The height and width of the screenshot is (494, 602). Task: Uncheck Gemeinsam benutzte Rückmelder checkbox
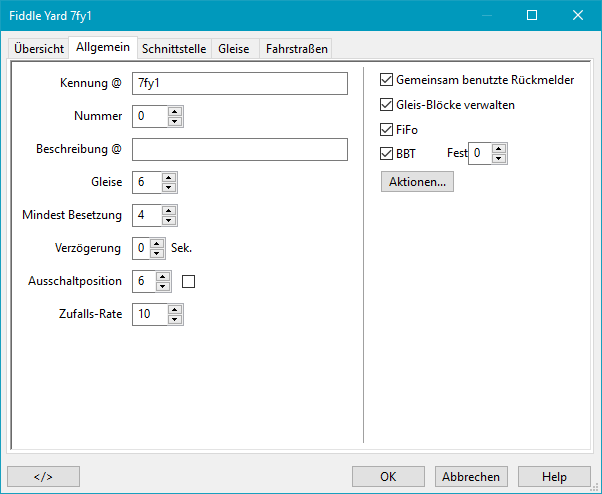pos(387,79)
